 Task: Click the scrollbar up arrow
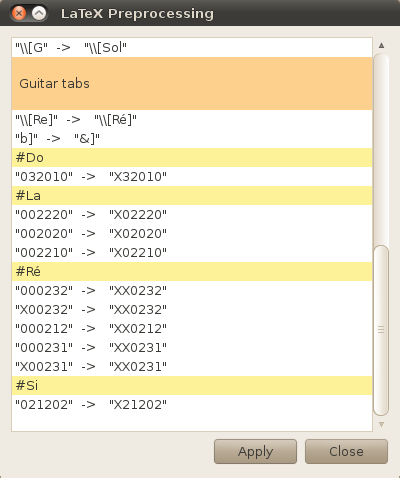(x=381, y=45)
